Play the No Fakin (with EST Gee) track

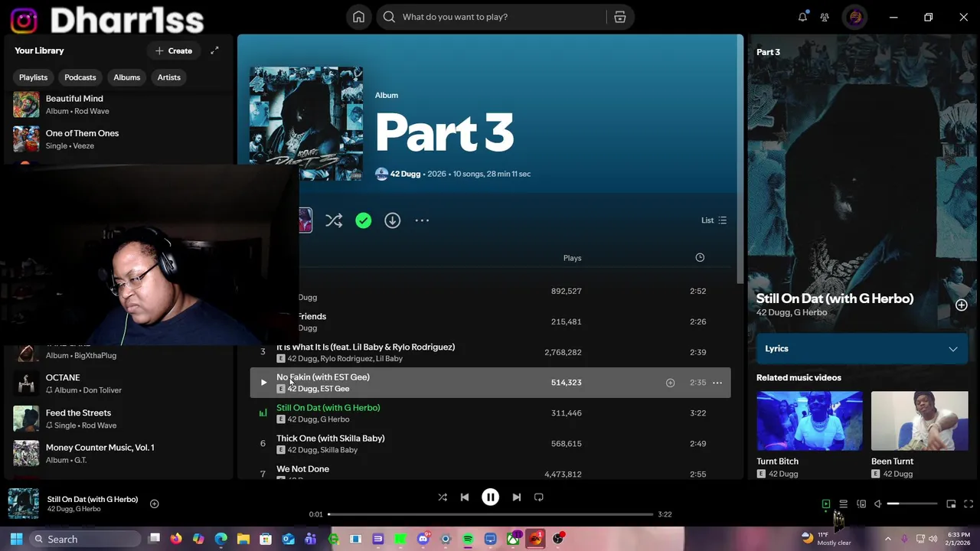pyautogui.click(x=263, y=383)
